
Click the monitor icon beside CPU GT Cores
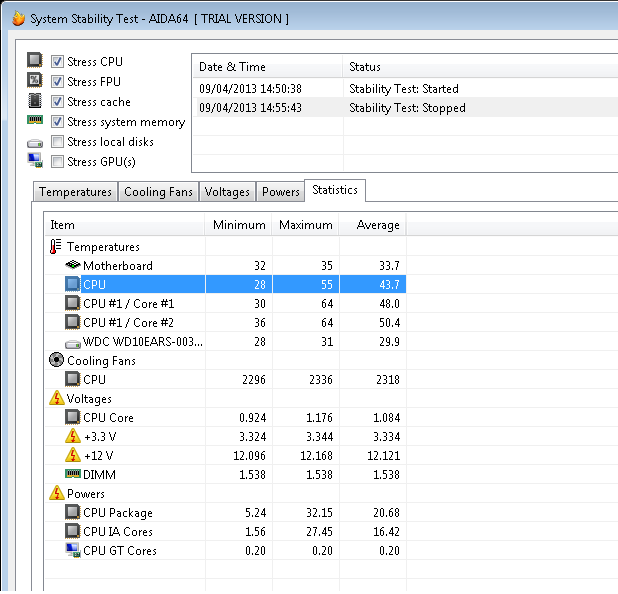72,551
